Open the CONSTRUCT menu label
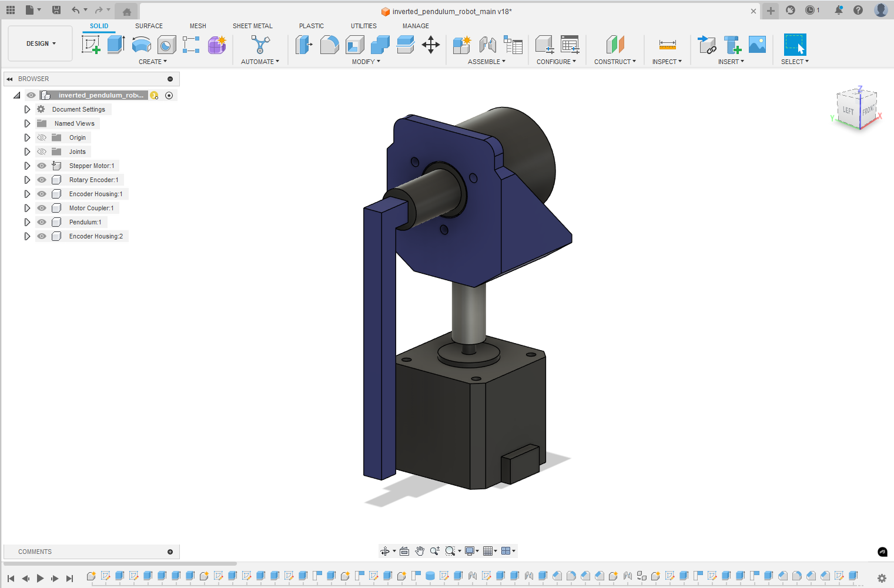 615,62
